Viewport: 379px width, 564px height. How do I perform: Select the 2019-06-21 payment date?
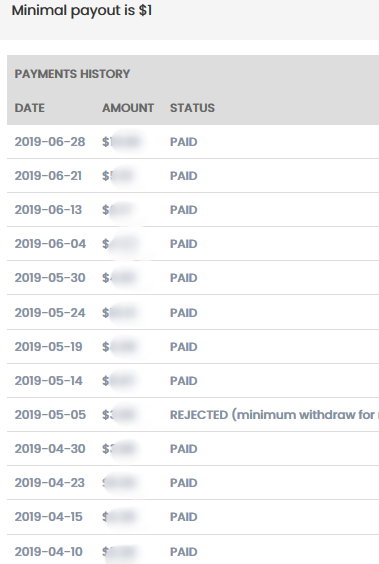[48, 176]
